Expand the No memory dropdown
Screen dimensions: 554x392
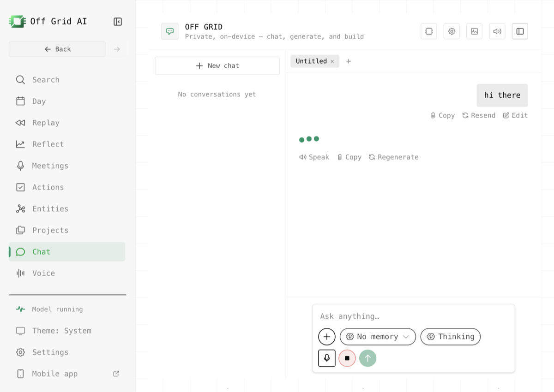tap(378, 337)
